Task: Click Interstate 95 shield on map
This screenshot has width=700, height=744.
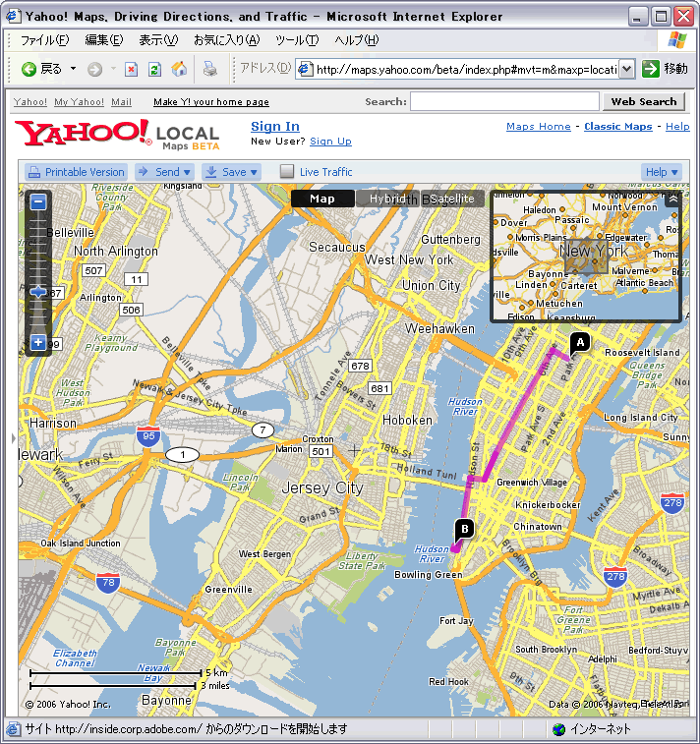Action: pyautogui.click(x=148, y=436)
